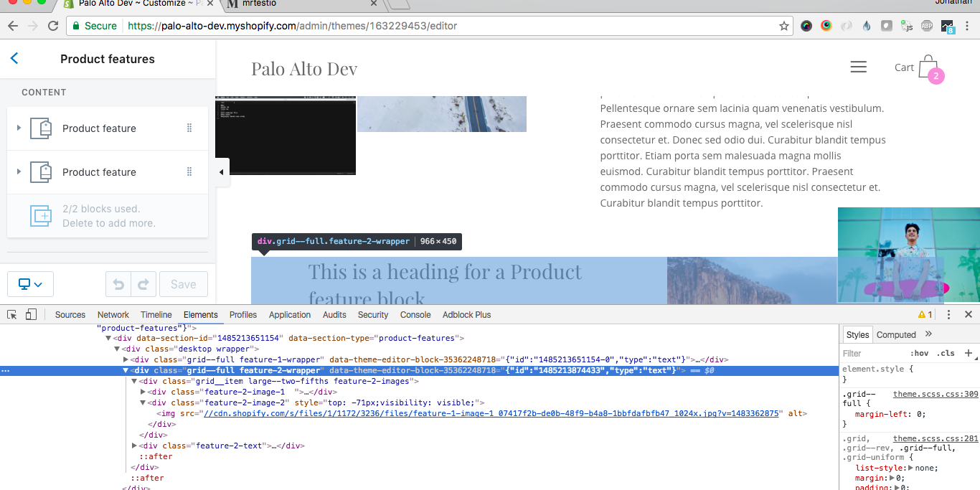Click the undo button in theme editor
Screen dimensions: 980x490
118,284
